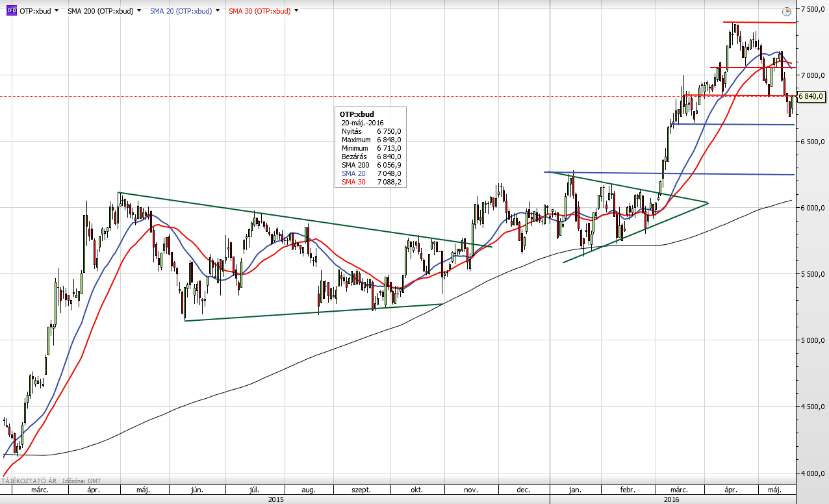Image resolution: width=829 pixels, height=504 pixels.
Task: Click the SMA 200 6 056,9 row
Action: [371, 165]
